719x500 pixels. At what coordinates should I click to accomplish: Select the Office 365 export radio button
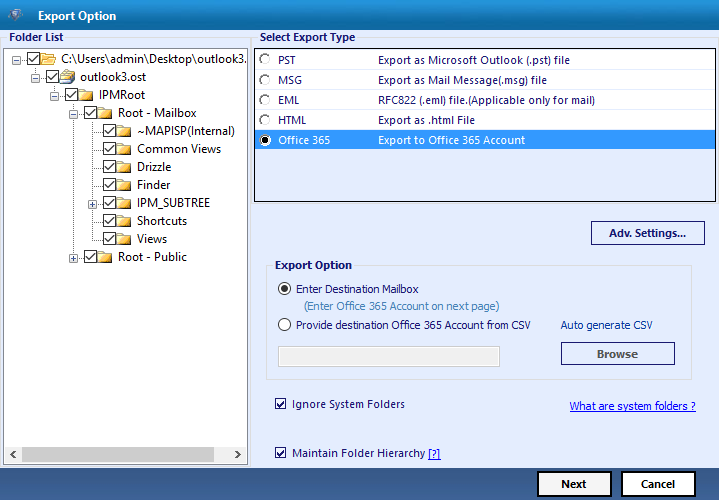[265, 140]
